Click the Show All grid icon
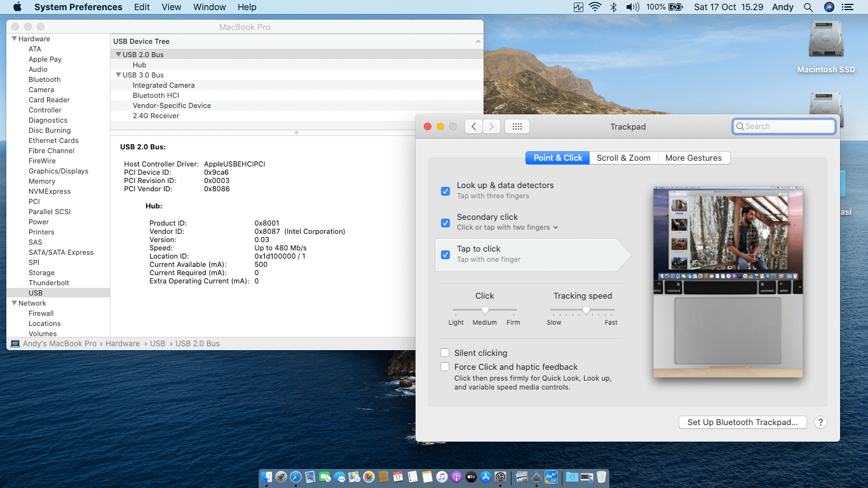The height and width of the screenshot is (488, 868). [x=517, y=126]
